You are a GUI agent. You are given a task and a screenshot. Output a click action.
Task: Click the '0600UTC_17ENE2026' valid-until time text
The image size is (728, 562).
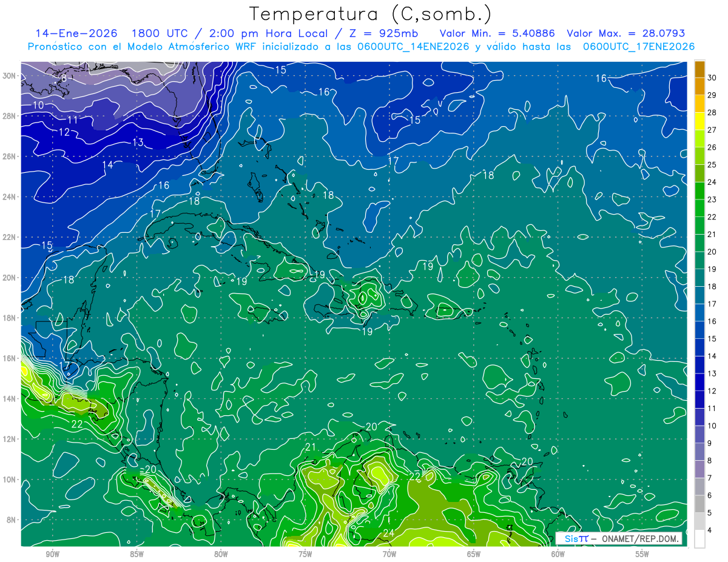pos(639,47)
